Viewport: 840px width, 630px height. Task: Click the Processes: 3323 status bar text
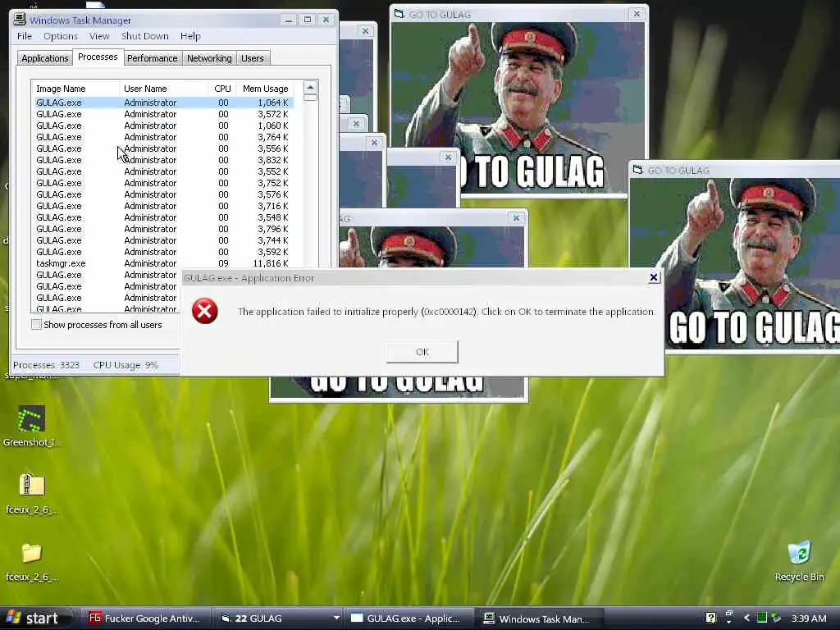pyautogui.click(x=46, y=365)
